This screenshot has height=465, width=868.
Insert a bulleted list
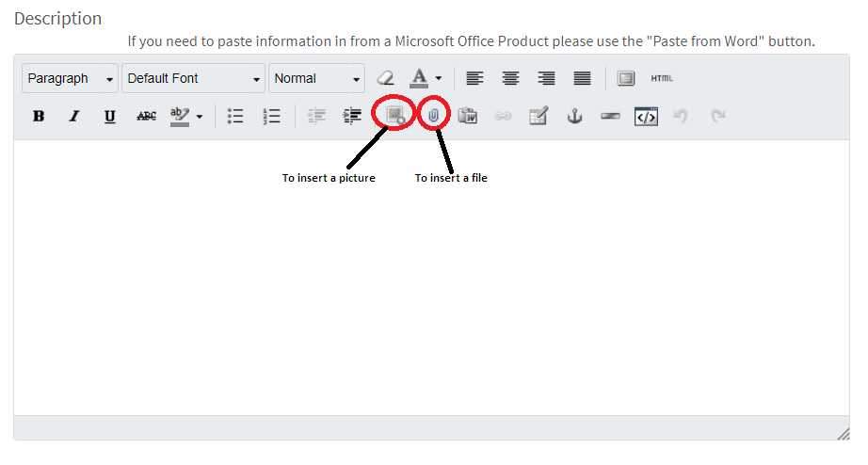click(x=235, y=117)
